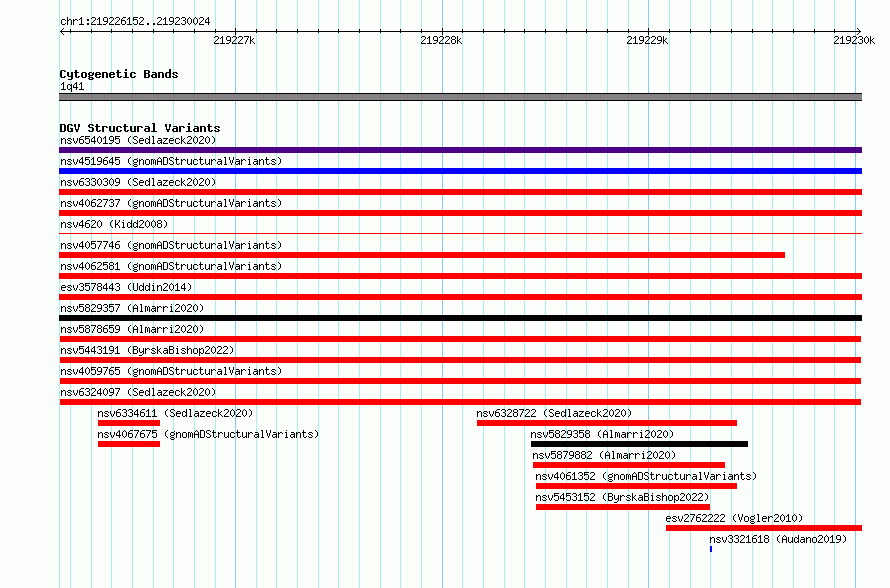
Task: Select the tiny blue nsv3321618 marker
Action: [711, 549]
